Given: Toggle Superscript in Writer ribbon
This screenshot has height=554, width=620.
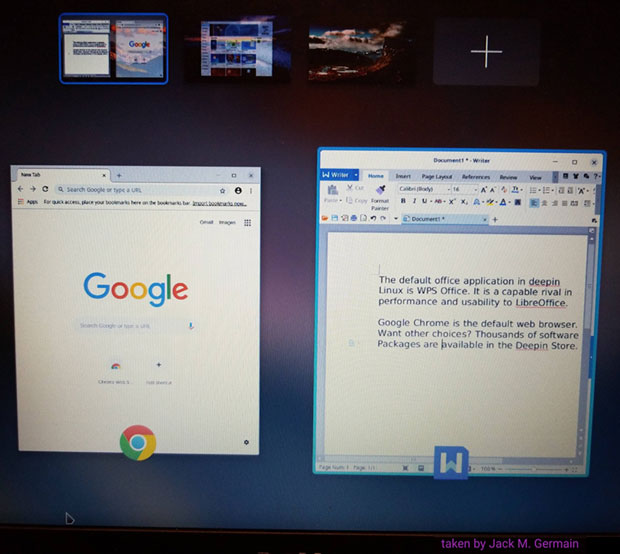Looking at the screenshot, I should 452,201.
